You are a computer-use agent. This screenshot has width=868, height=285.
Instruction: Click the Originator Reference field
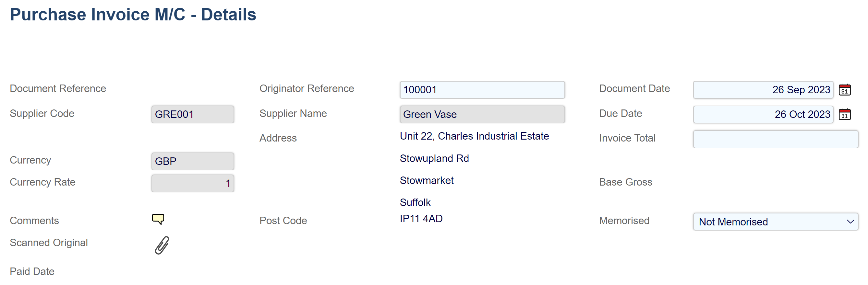[x=482, y=90]
